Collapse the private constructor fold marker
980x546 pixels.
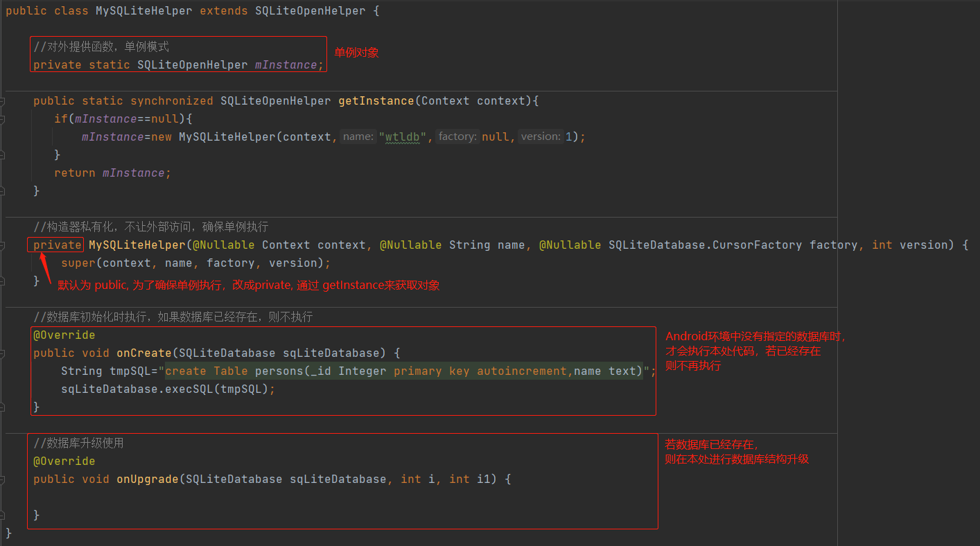(x=2, y=245)
